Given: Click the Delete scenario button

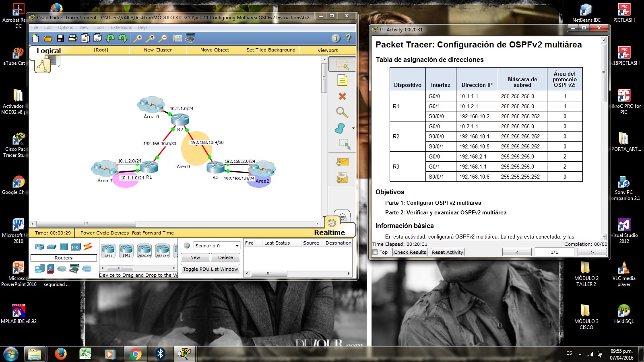Looking at the screenshot, I should (225, 257).
